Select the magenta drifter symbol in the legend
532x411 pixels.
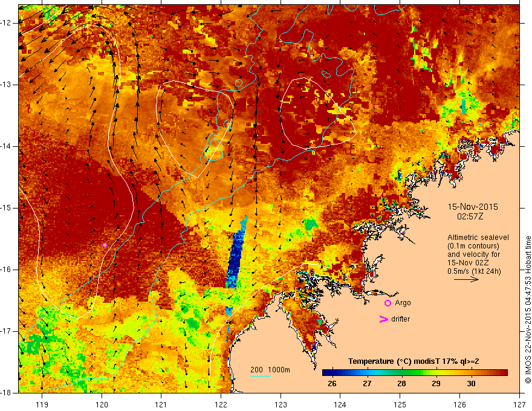[x=383, y=319]
